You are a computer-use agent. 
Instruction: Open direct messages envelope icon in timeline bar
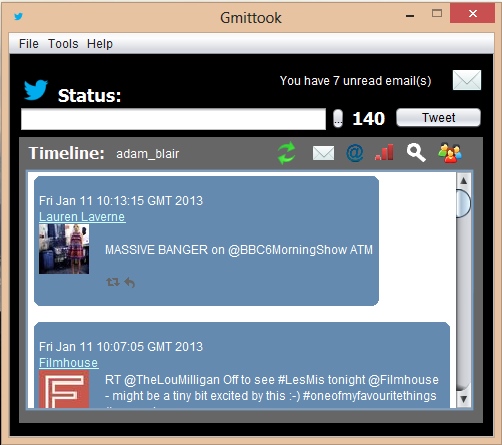pos(323,153)
